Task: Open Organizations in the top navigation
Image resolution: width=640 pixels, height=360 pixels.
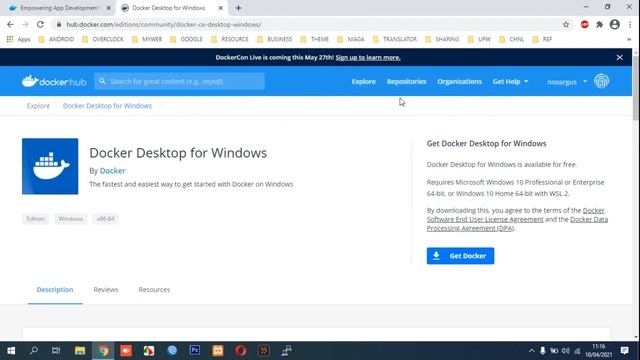Action: [x=460, y=82]
